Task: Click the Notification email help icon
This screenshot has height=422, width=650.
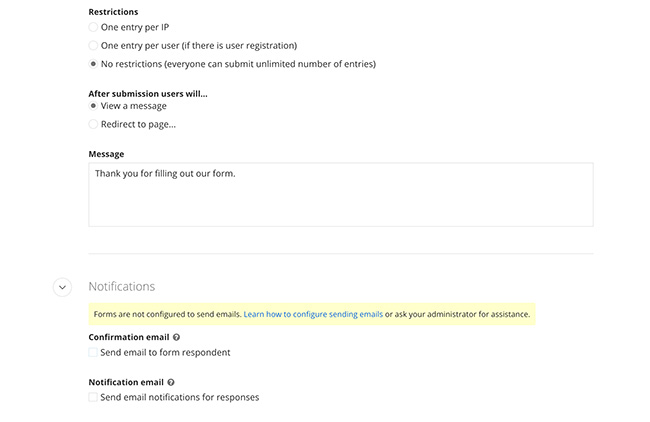Action: (x=171, y=382)
